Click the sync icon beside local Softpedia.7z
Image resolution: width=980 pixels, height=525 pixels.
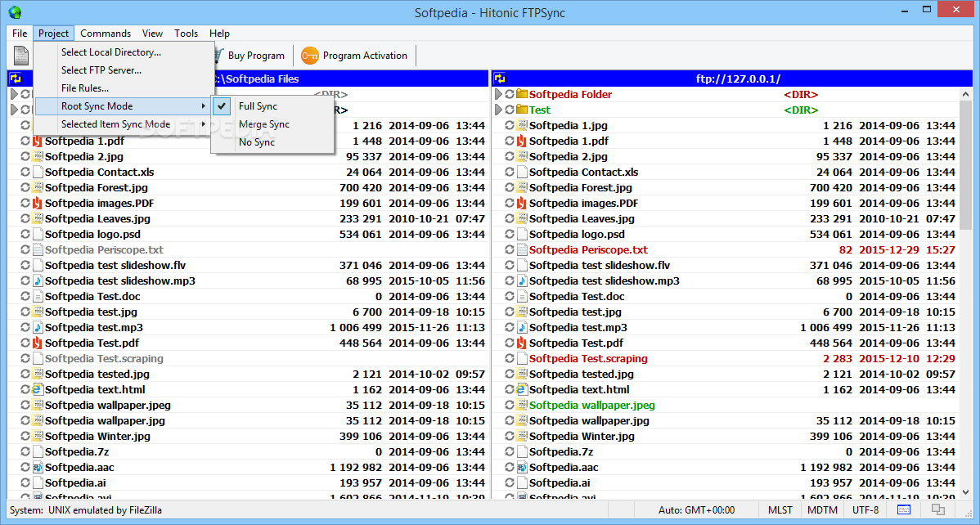coord(25,452)
